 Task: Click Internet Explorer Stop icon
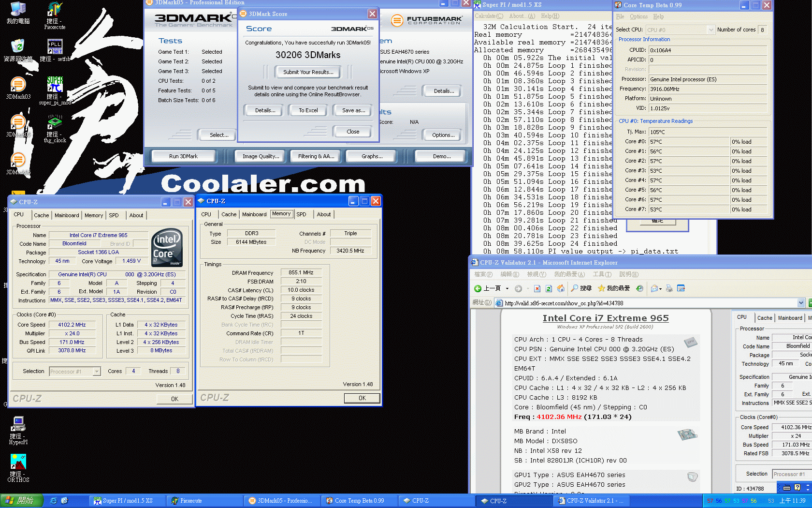pos(537,288)
